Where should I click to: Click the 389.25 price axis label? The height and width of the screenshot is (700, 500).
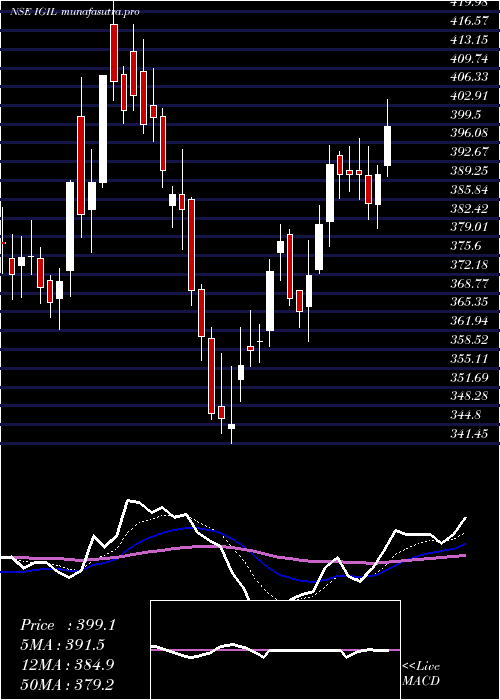471,171
